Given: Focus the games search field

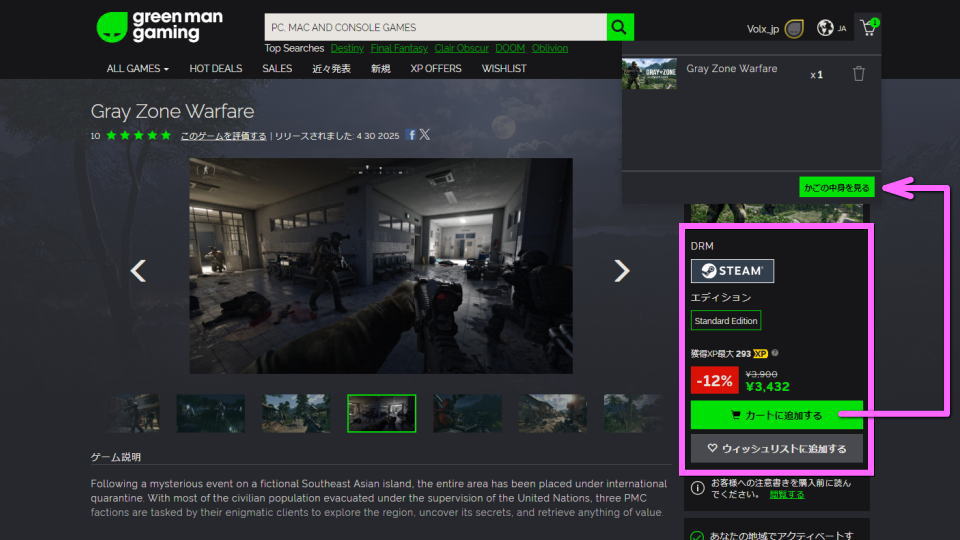Looking at the screenshot, I should (435, 27).
